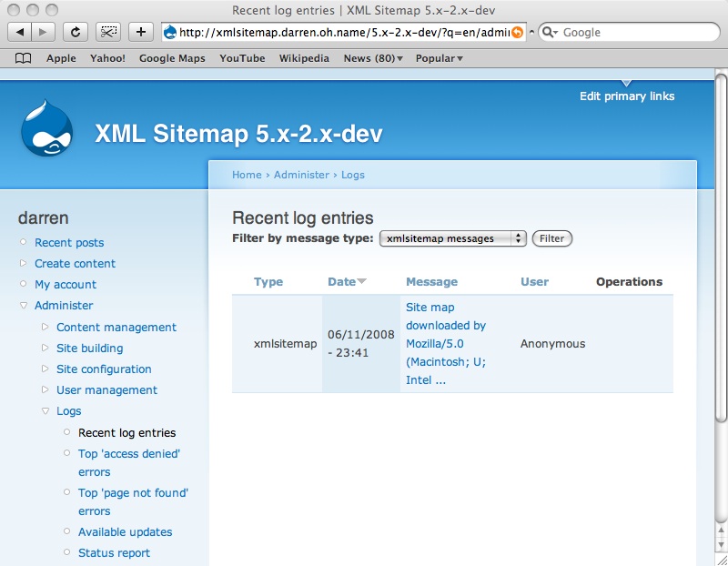
Task: Open Recent log entries menu item
Action: 126,433
